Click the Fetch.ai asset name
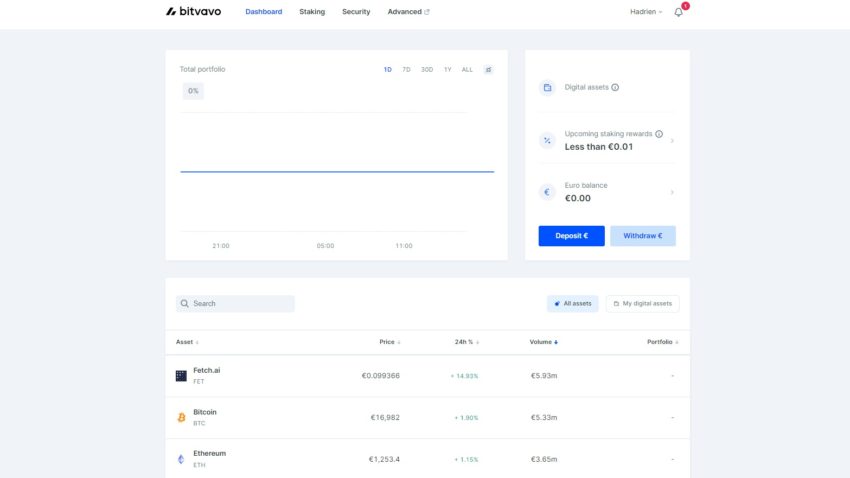 click(x=207, y=370)
